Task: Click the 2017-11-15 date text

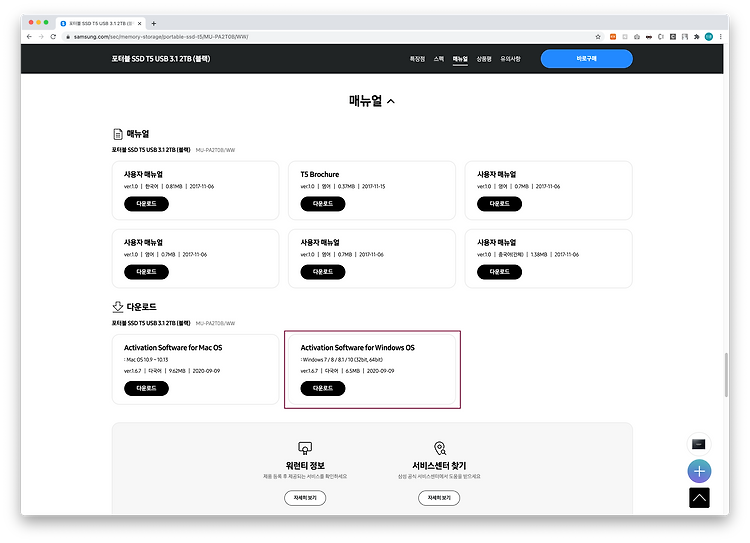Action: tap(374, 187)
